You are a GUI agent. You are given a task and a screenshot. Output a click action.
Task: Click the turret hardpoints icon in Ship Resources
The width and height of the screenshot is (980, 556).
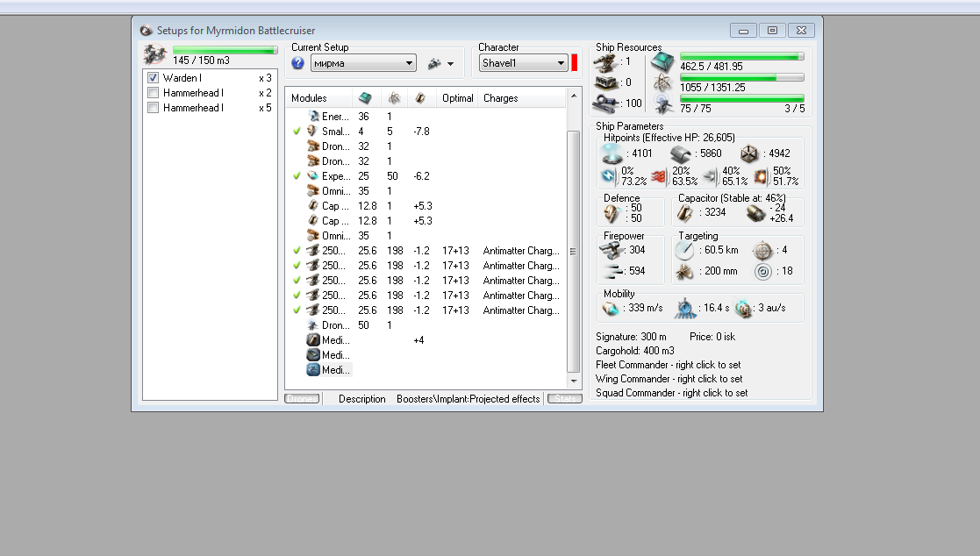[605, 62]
